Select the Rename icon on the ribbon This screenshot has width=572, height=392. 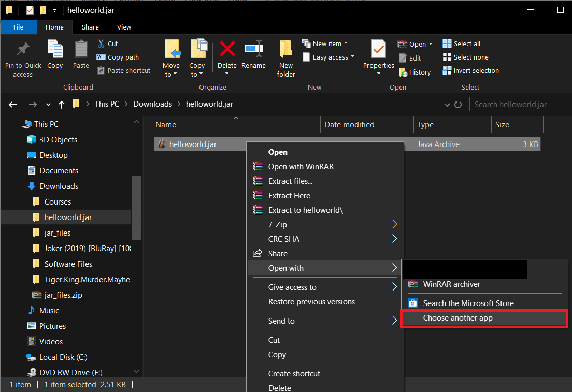(253, 56)
